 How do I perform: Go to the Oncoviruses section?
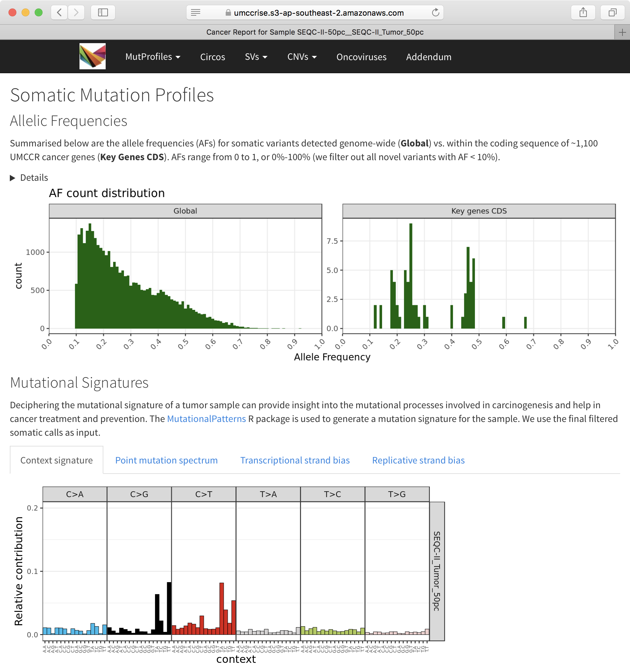point(361,57)
